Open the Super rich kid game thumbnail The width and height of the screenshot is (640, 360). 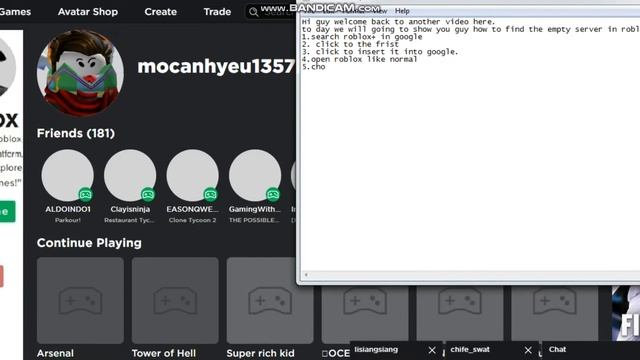(x=270, y=300)
